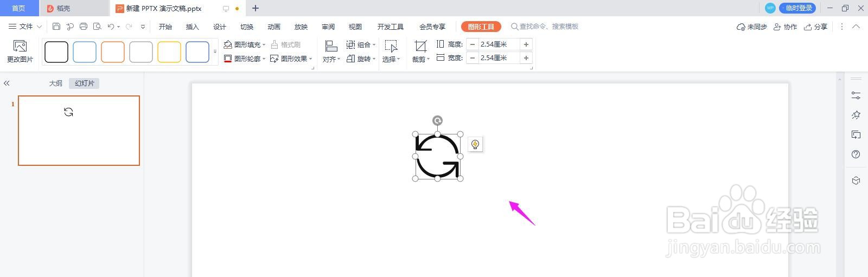Select the orange outline shape style

[x=113, y=52]
